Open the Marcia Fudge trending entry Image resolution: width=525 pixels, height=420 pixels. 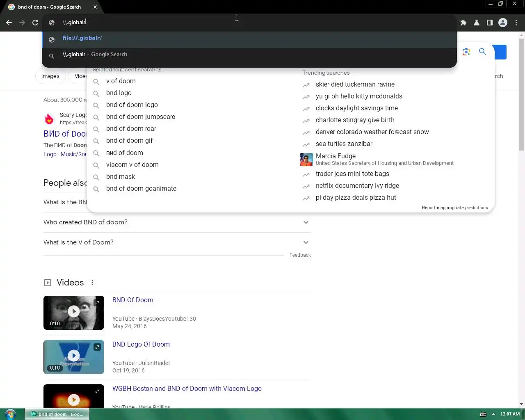(x=385, y=159)
